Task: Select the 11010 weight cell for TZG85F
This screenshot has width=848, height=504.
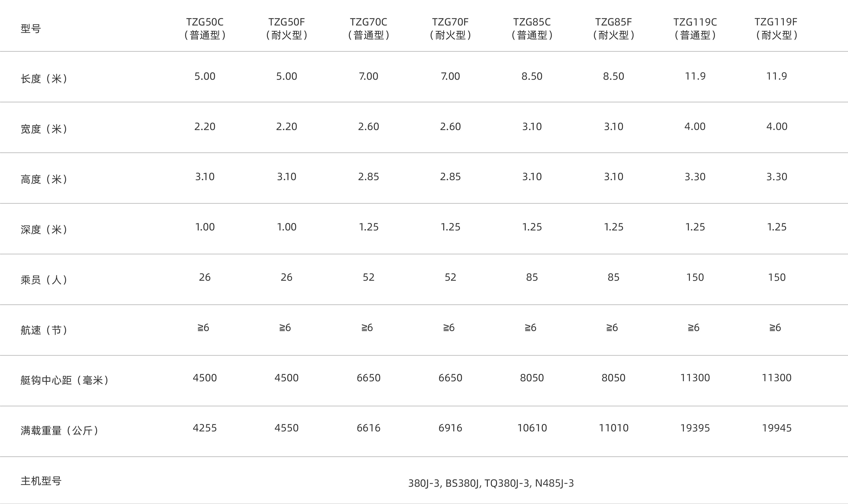Action: (613, 428)
